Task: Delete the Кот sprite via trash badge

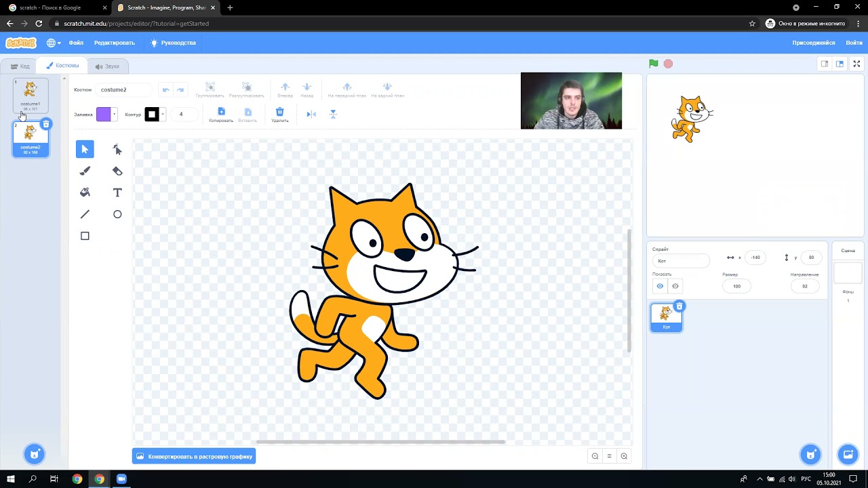Action: point(679,306)
